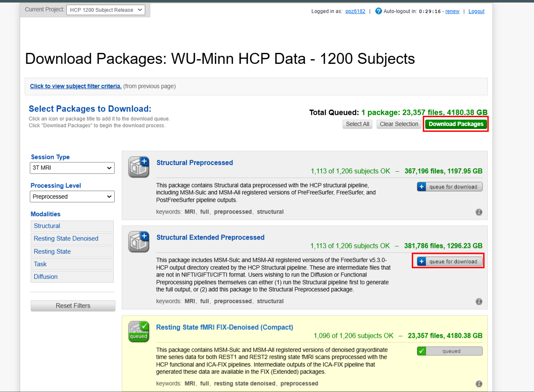Unqueue the Resting State FIX-Denoised package via queued button

450,351
